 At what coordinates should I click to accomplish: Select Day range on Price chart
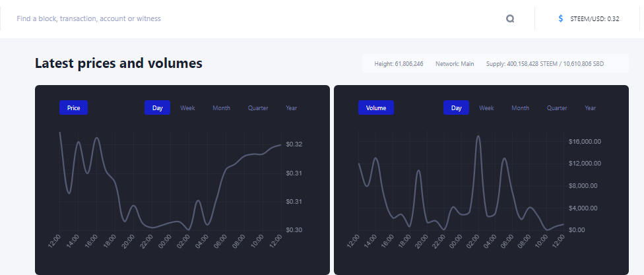coord(157,108)
